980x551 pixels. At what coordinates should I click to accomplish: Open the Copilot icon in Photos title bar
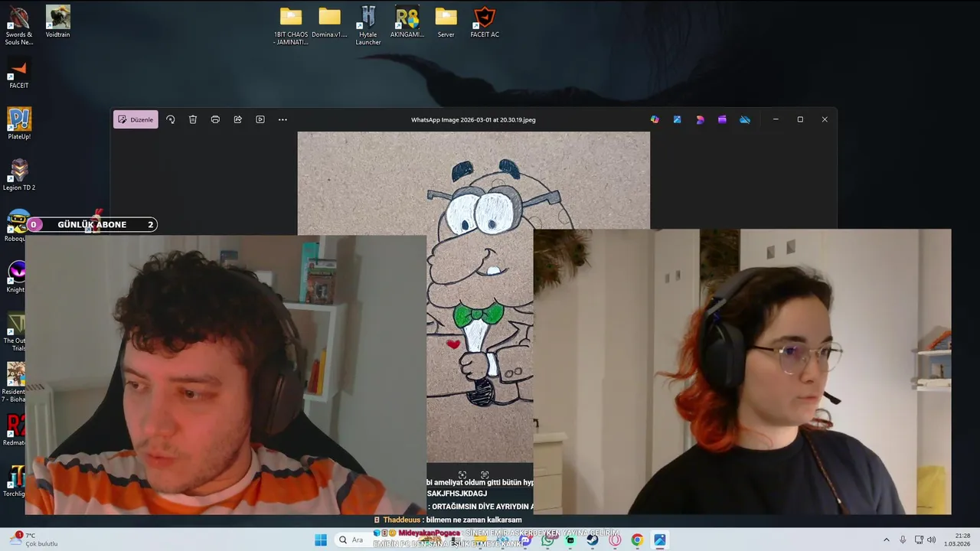[x=655, y=119]
